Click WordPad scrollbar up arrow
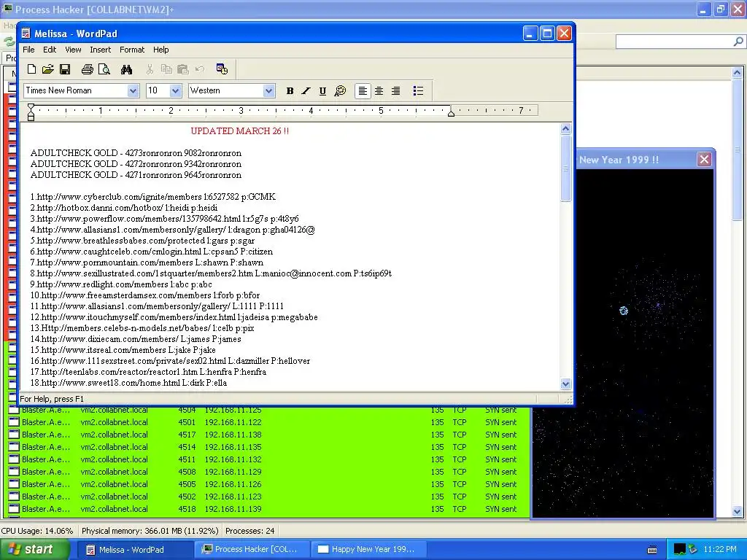Viewport: 747px width, 560px height. (x=565, y=128)
